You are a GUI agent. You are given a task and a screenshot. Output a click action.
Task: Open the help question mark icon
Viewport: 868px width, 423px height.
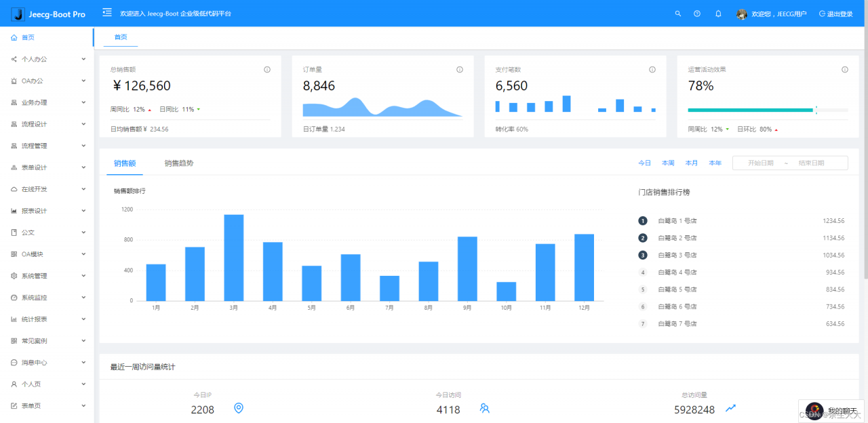pos(697,14)
